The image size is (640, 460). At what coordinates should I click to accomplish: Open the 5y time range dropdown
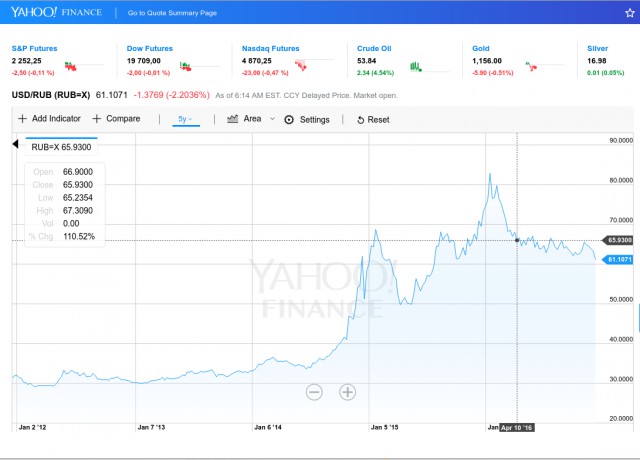[x=186, y=119]
